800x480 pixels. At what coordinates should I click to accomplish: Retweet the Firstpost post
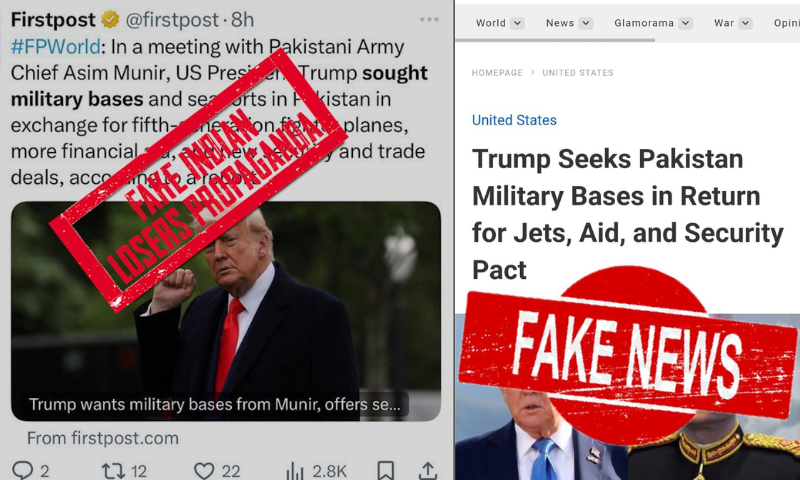113,471
